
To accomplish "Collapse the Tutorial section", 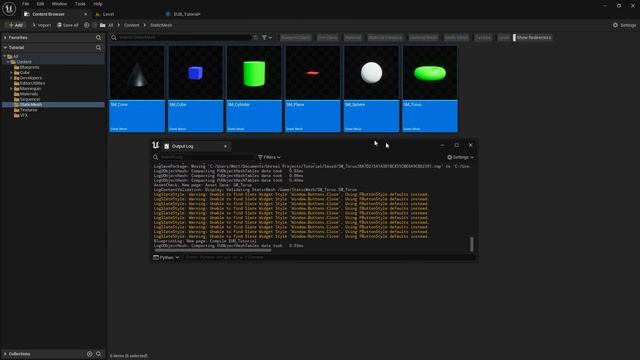I will (5, 48).
